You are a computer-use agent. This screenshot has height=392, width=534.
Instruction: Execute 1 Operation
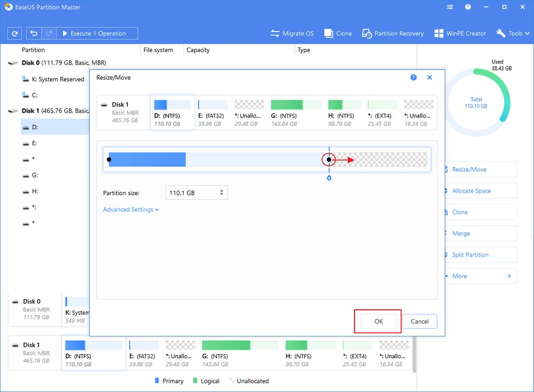coord(97,33)
